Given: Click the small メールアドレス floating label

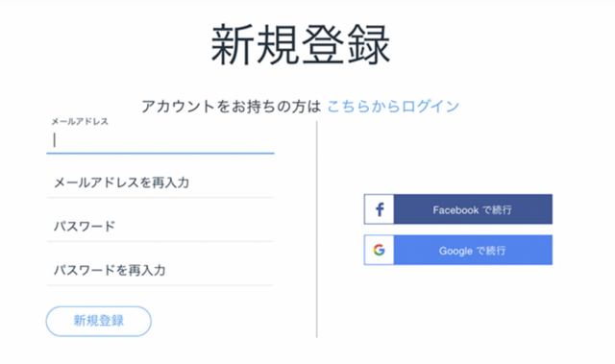Looking at the screenshot, I should coord(80,121).
